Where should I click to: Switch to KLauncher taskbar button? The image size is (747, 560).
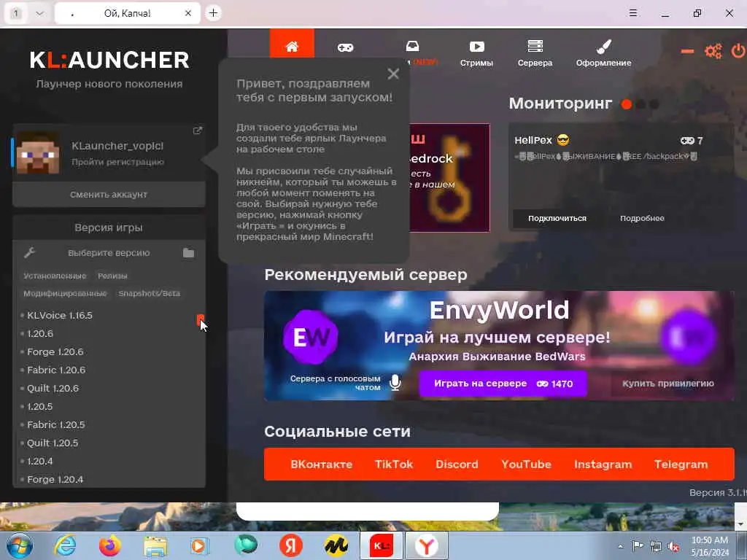point(382,545)
